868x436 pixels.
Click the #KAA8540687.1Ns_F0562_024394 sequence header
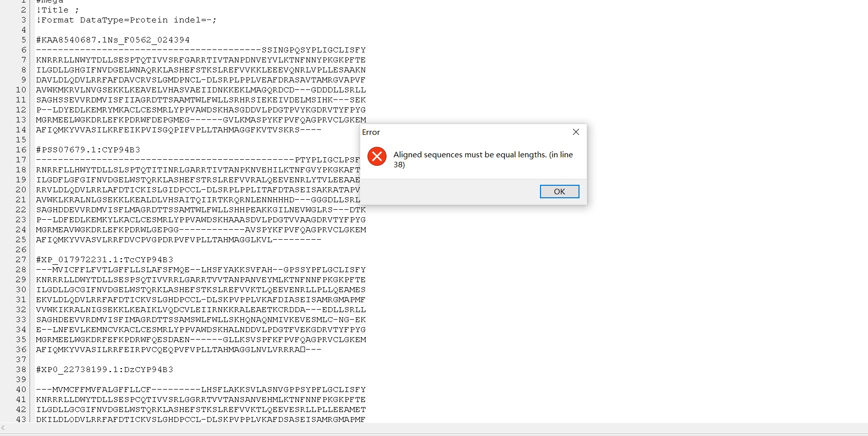113,40
